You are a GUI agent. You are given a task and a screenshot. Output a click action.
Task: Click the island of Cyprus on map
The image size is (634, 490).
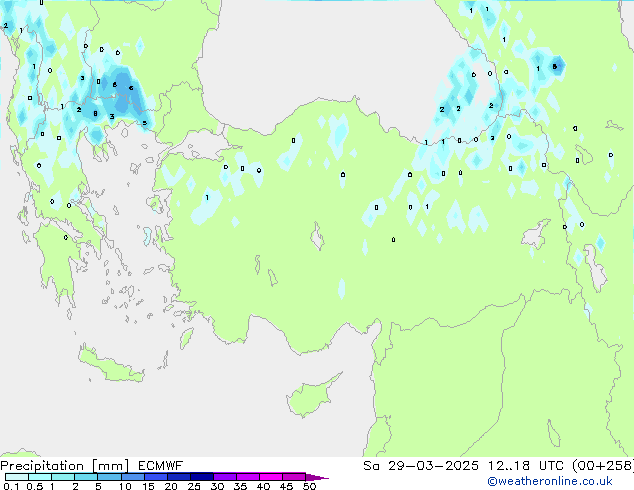[311, 397]
